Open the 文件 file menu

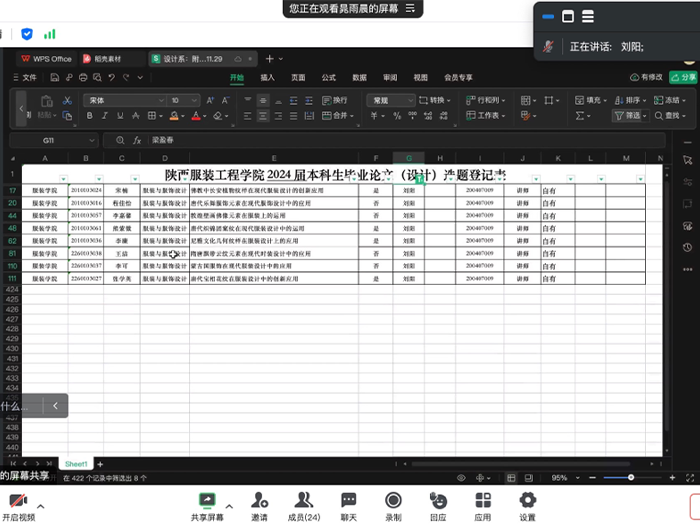tap(25, 78)
